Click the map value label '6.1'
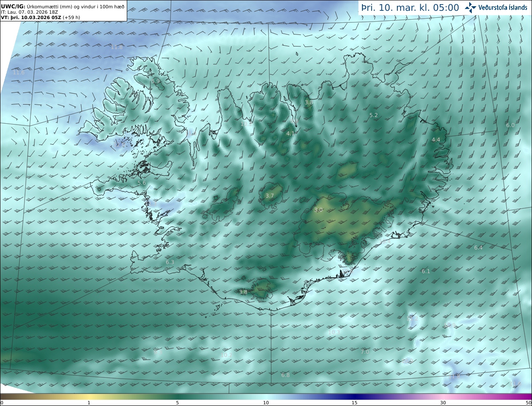Image resolution: width=532 pixels, height=406 pixels. [x=426, y=271]
